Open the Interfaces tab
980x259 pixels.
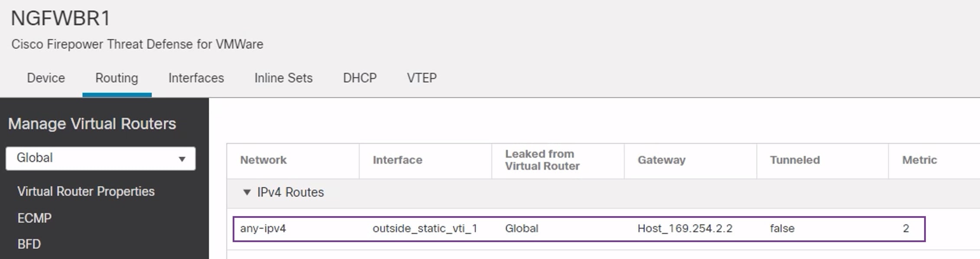(195, 78)
